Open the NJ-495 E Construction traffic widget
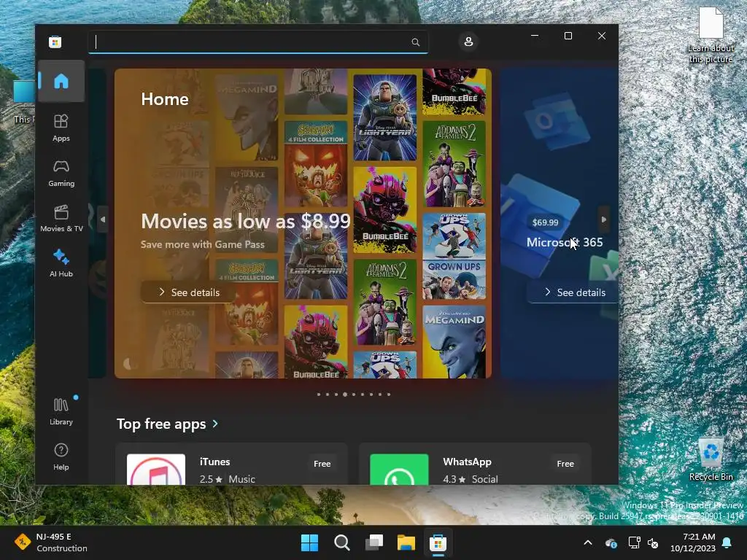Image resolution: width=747 pixels, height=560 pixels. click(x=50, y=542)
